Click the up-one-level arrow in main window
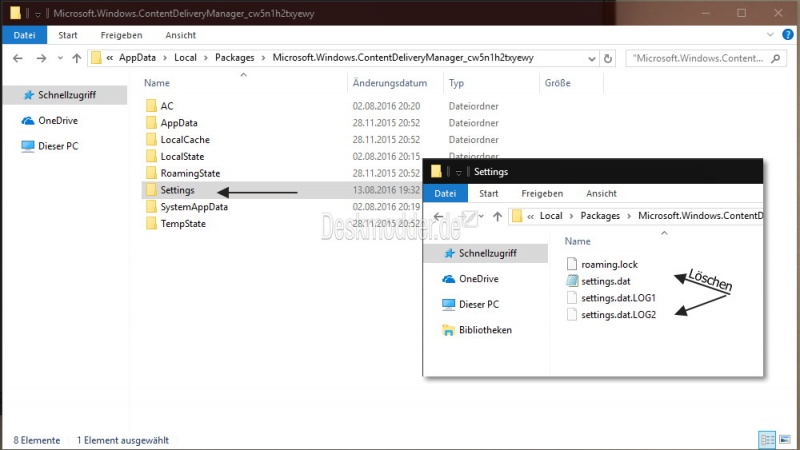This screenshot has width=800, height=450. click(76, 58)
